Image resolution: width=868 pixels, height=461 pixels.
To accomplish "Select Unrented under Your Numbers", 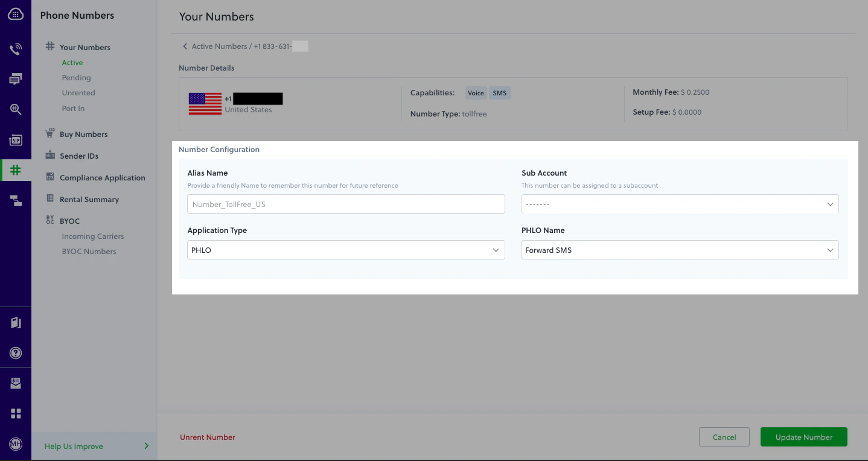I will 78,93.
